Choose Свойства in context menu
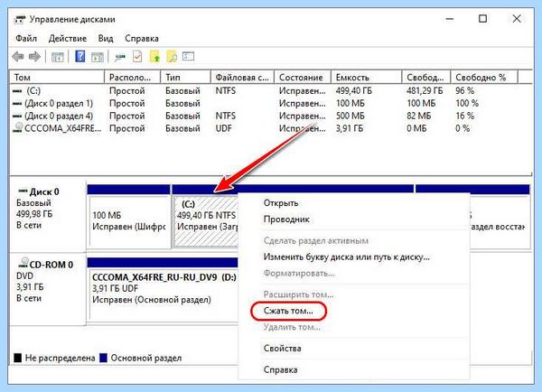The image size is (542, 392). tap(353, 348)
